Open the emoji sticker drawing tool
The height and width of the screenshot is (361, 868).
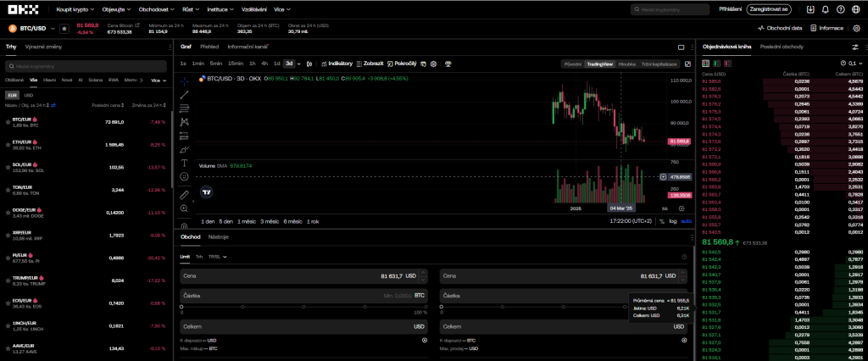184,176
